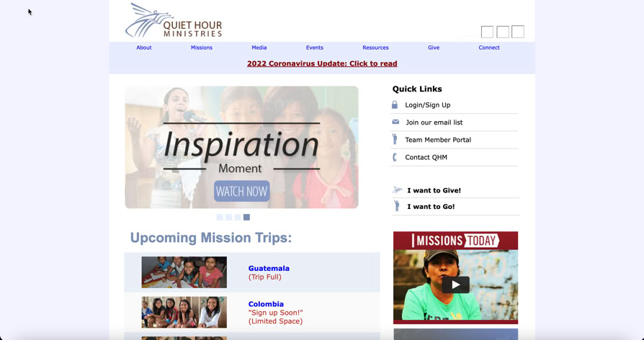Click the plane icon beside I want to Give
The height and width of the screenshot is (340, 644).
397,189
